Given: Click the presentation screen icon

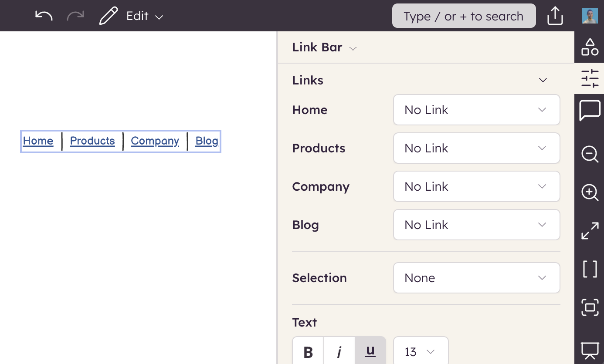Looking at the screenshot, I should click(590, 351).
